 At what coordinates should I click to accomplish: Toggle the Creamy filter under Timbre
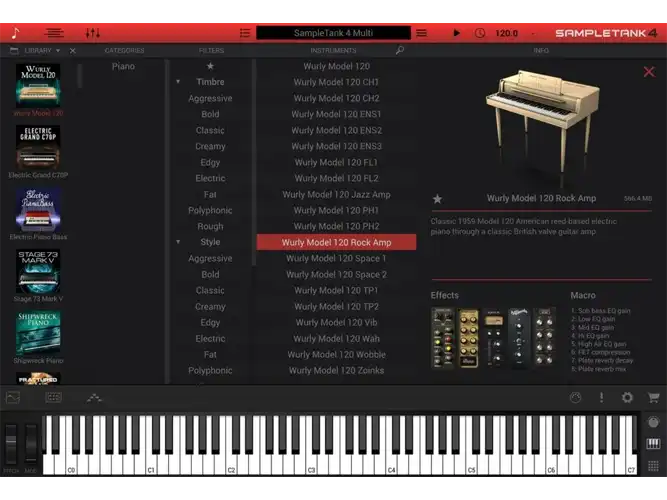coord(210,146)
